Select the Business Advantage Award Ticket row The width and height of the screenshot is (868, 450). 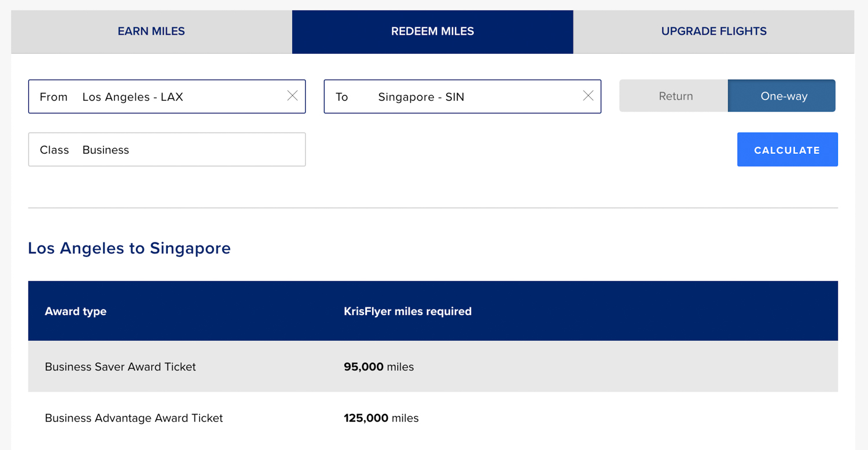(x=433, y=418)
